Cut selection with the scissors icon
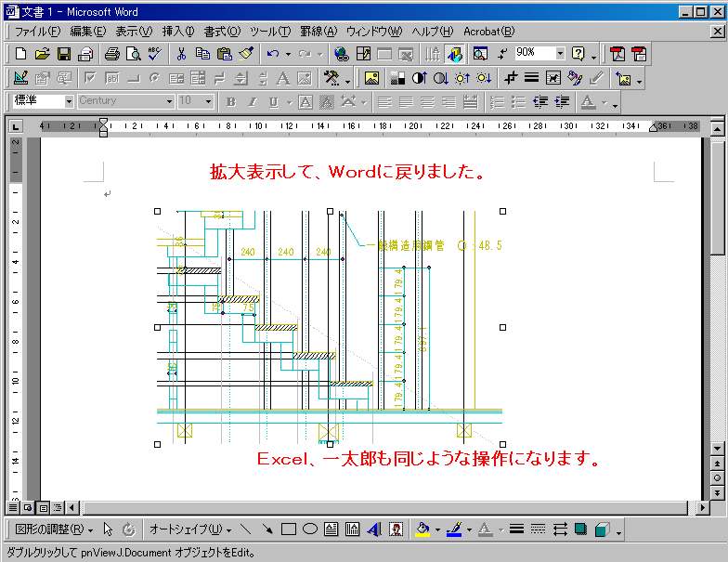Image resolution: width=728 pixels, height=562 pixels. pyautogui.click(x=181, y=54)
